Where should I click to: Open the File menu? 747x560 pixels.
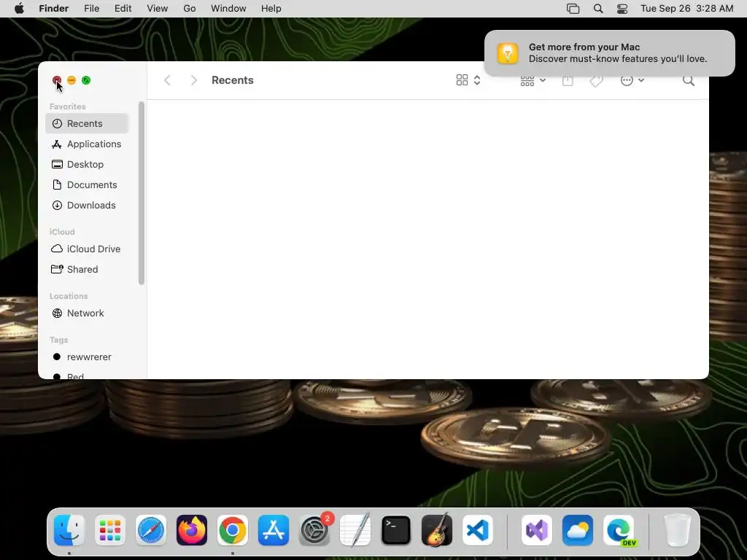click(91, 9)
